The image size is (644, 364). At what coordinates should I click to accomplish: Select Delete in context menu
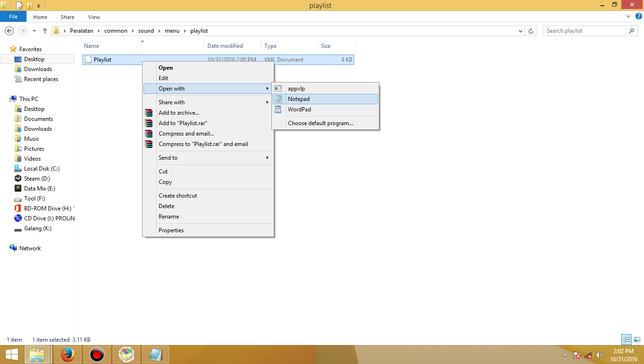(x=208, y=206)
